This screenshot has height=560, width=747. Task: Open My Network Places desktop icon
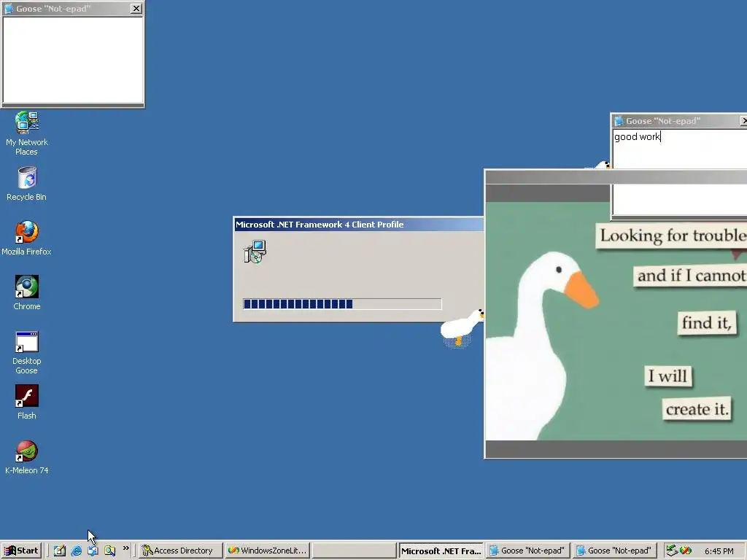click(27, 133)
